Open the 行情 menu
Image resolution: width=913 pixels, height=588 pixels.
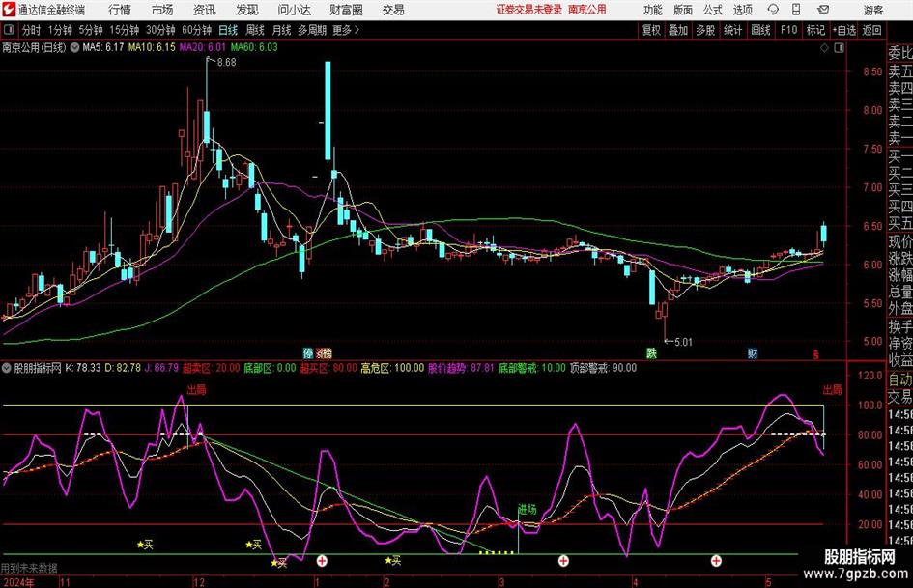click(120, 10)
